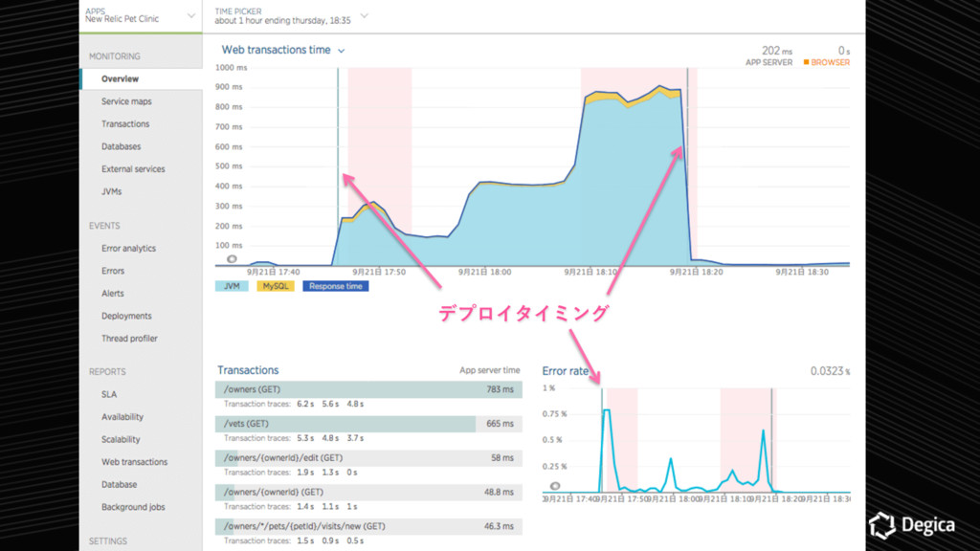The height and width of the screenshot is (551, 980).
Task: Open the 1.9 s transaction trace
Action: click(x=305, y=473)
